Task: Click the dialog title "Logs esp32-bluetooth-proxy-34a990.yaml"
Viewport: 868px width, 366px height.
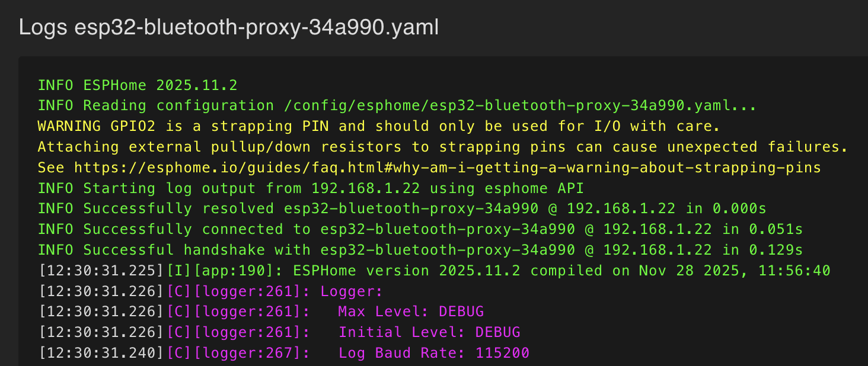Action: tap(229, 27)
